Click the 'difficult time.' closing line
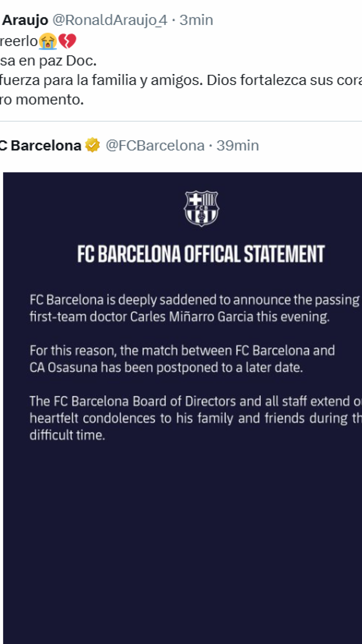This screenshot has height=644, width=362. (67, 435)
